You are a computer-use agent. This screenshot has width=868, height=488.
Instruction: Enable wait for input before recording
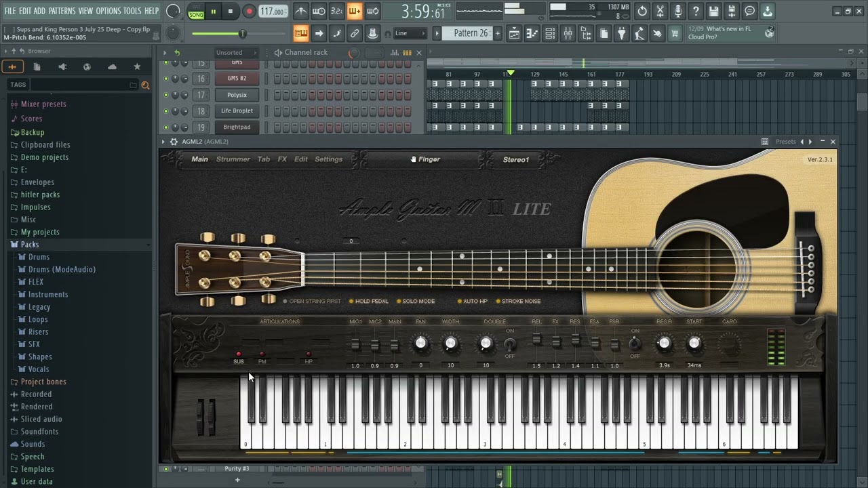319,12
